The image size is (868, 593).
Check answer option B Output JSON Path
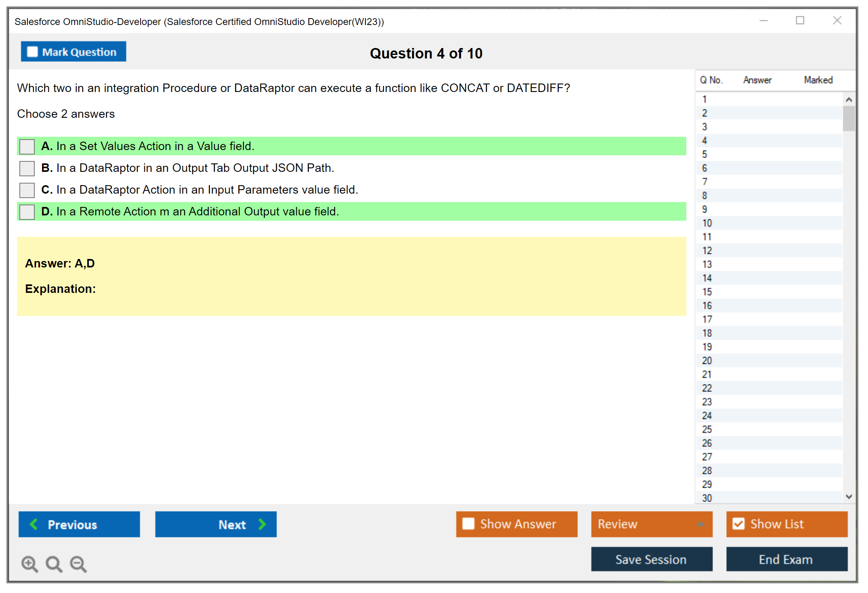coord(27,168)
